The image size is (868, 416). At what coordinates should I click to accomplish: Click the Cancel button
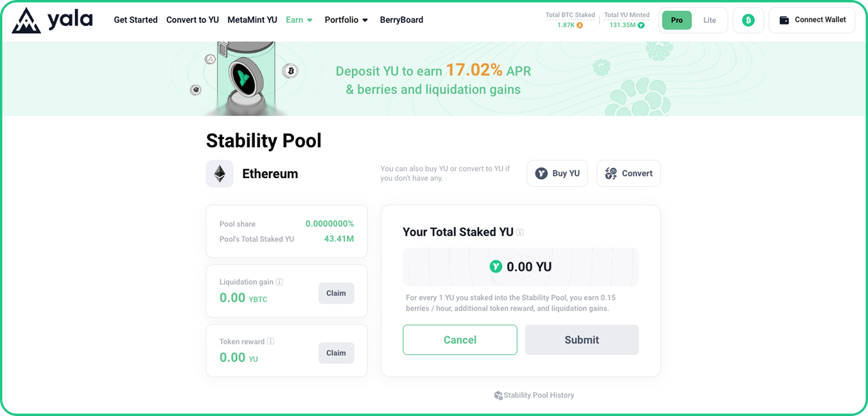460,340
